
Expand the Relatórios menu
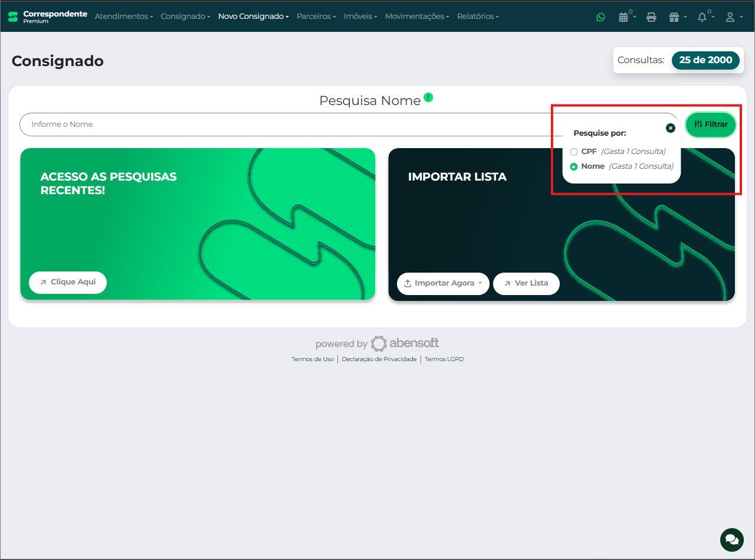(x=478, y=17)
